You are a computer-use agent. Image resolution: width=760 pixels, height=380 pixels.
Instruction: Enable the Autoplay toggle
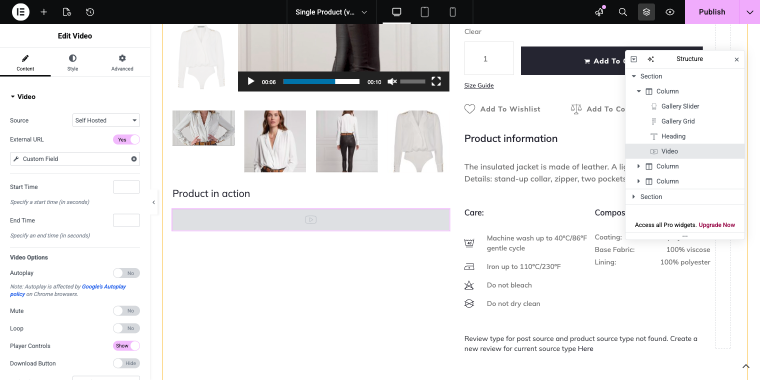(127, 273)
